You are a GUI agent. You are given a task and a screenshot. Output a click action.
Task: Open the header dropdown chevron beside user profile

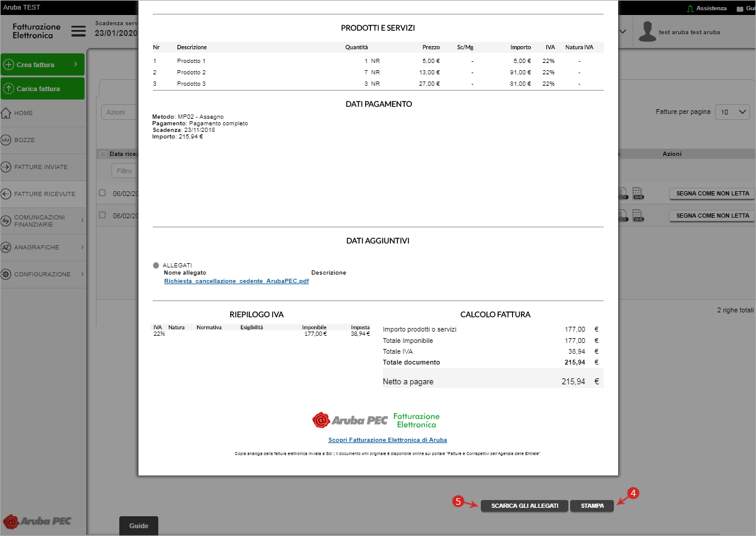(x=623, y=31)
